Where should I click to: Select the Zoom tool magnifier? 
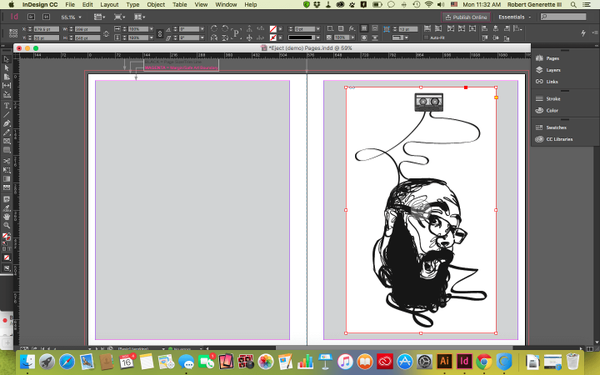7,225
